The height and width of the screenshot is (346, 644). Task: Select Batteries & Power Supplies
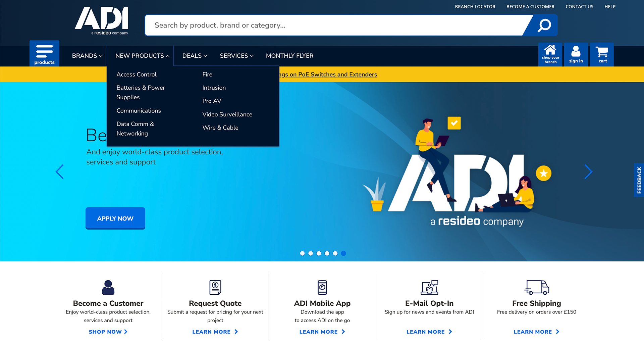point(141,93)
